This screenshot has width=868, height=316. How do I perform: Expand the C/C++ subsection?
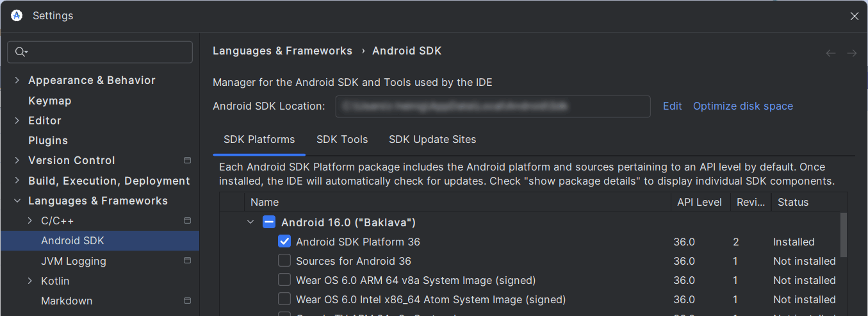[x=30, y=220]
